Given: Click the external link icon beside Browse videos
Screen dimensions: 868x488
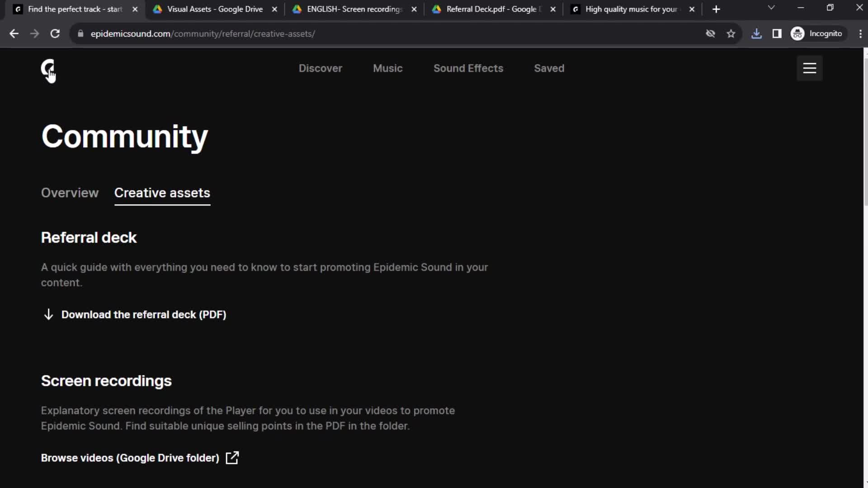Looking at the screenshot, I should click(x=232, y=458).
